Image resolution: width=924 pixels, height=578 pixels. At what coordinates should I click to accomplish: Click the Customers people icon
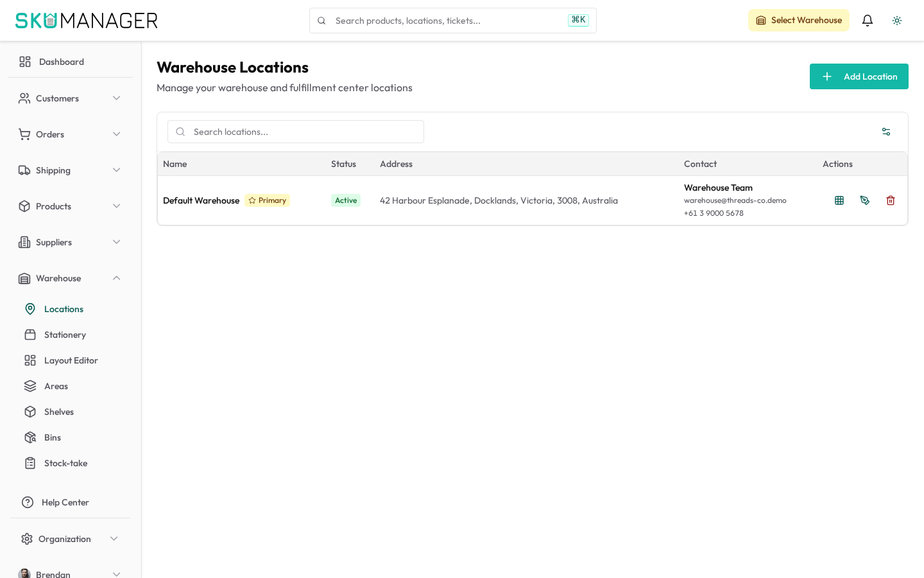click(x=24, y=98)
